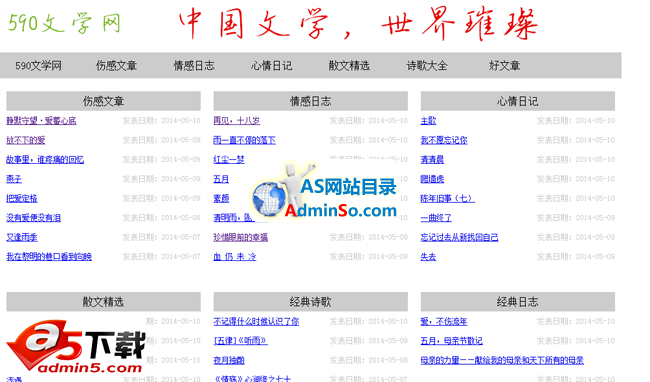Click the date beside 燕子
The width and height of the screenshot is (650, 382).
tap(161, 179)
